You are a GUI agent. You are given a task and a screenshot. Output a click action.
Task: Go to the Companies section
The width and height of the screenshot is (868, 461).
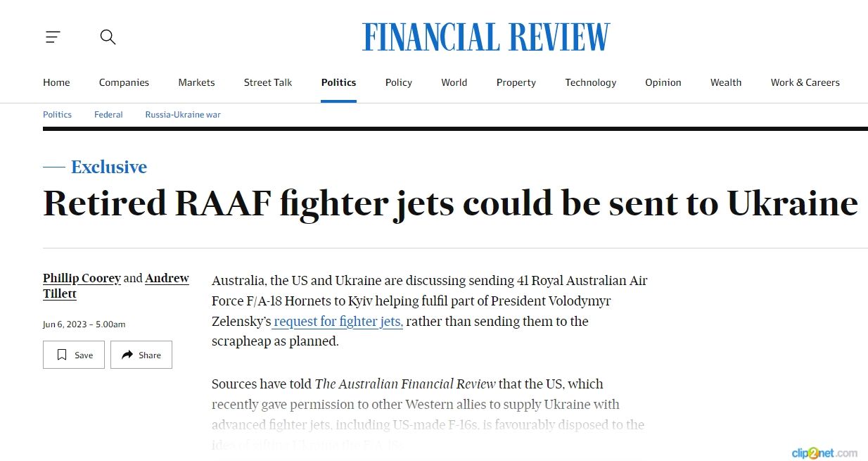click(124, 82)
